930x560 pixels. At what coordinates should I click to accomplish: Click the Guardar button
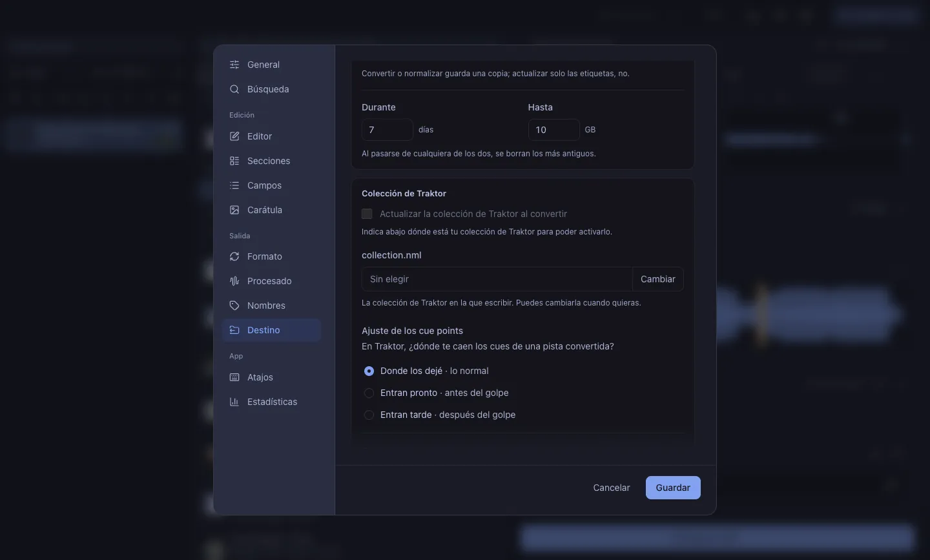pyautogui.click(x=673, y=488)
